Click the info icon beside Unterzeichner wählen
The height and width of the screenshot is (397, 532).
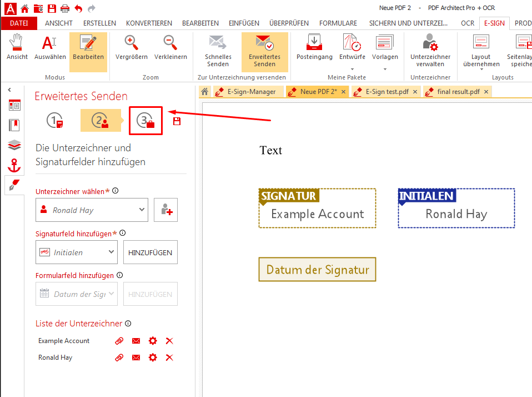click(116, 191)
